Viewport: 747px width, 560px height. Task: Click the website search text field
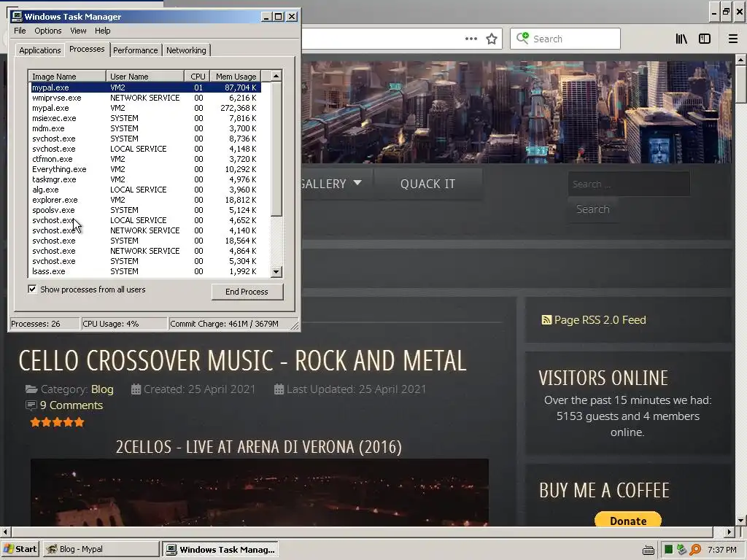(629, 184)
